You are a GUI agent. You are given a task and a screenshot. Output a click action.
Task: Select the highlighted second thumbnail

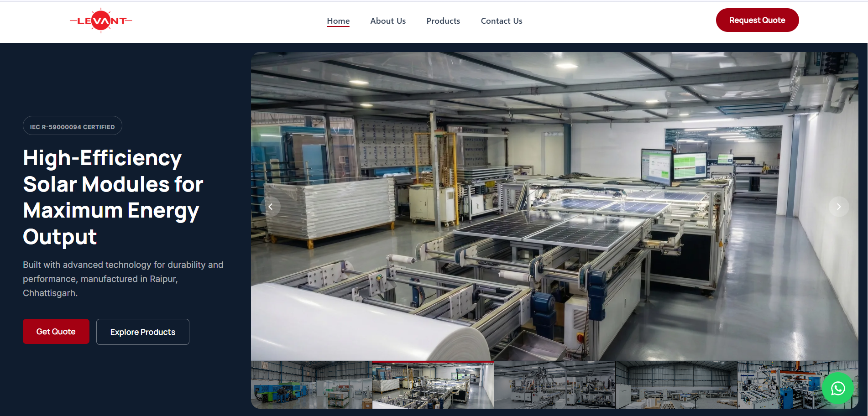[x=433, y=385]
